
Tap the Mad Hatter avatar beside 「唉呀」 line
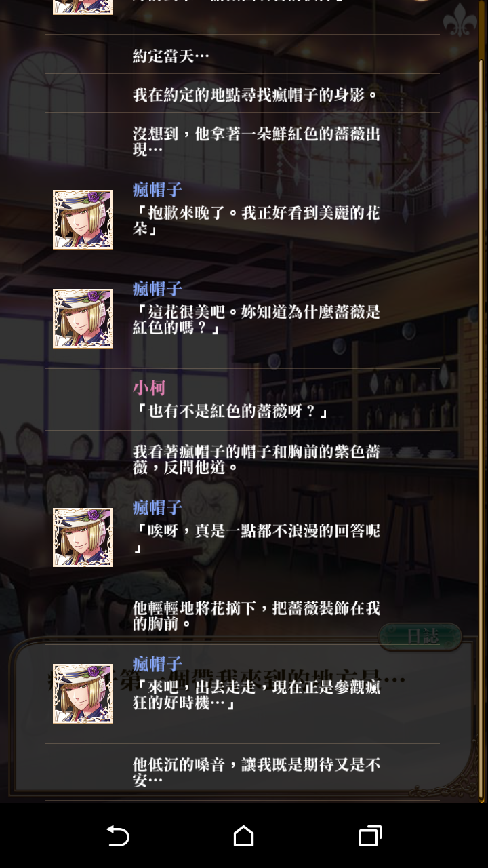83,537
